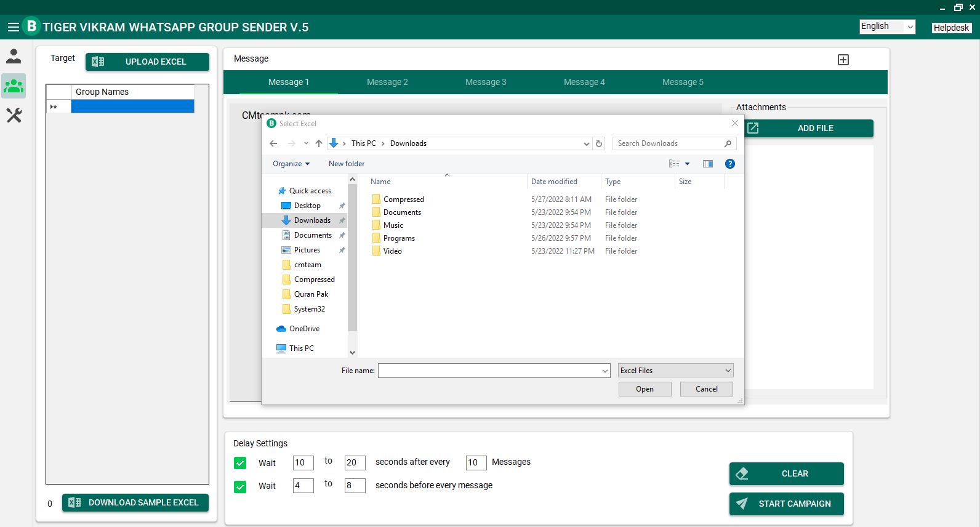Screen dimensions: 980x527
Task: Click the Music folder icon in file list
Action: click(376, 225)
